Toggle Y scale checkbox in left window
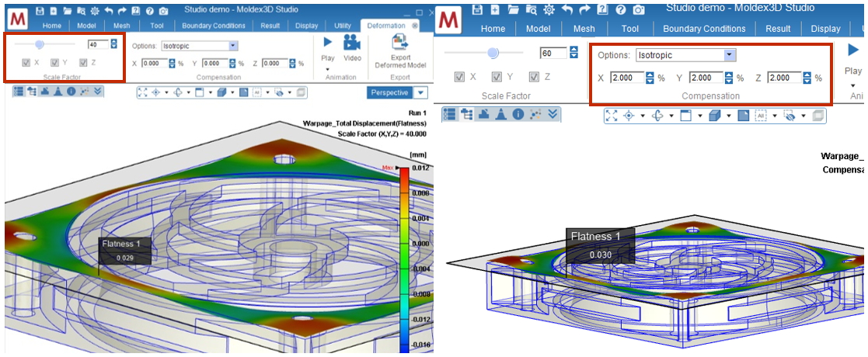 pyautogui.click(x=55, y=63)
